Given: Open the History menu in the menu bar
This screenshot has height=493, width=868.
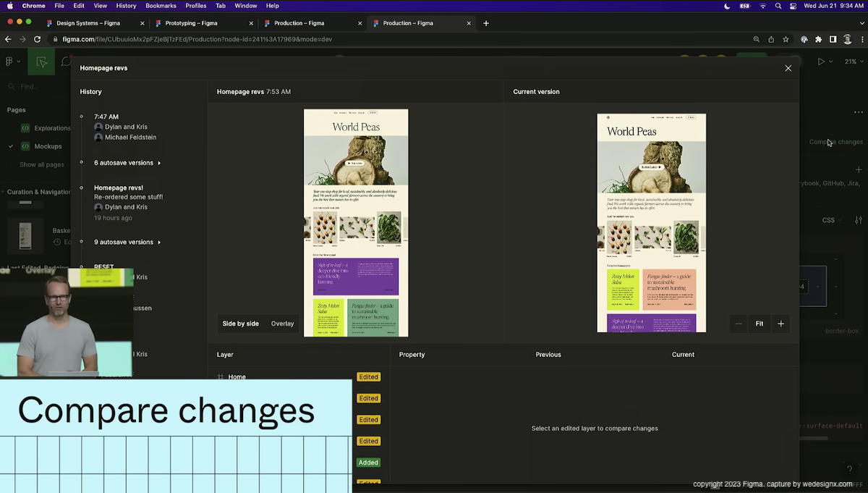Looking at the screenshot, I should tap(126, 6).
